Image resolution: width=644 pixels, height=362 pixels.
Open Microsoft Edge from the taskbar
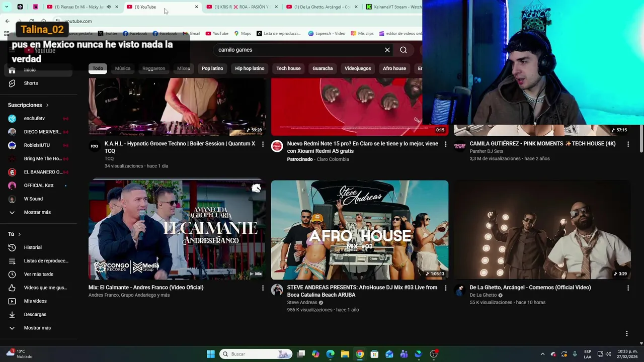pos(330,354)
